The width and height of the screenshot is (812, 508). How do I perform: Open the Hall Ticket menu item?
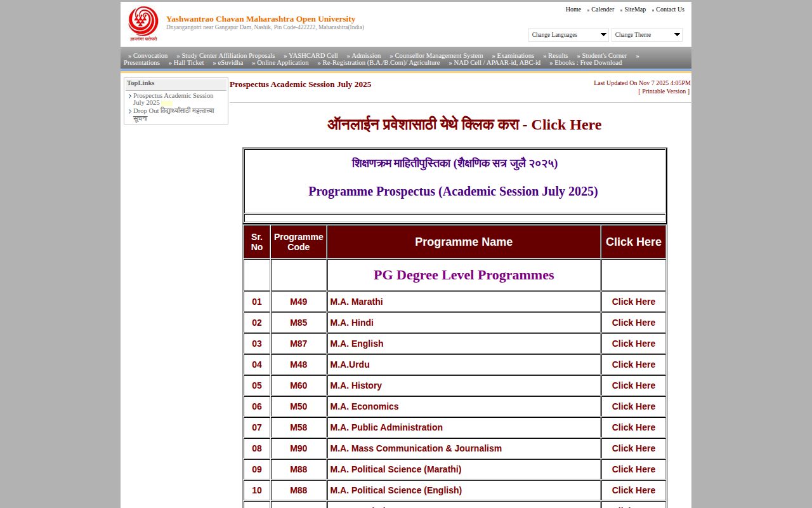click(x=189, y=63)
